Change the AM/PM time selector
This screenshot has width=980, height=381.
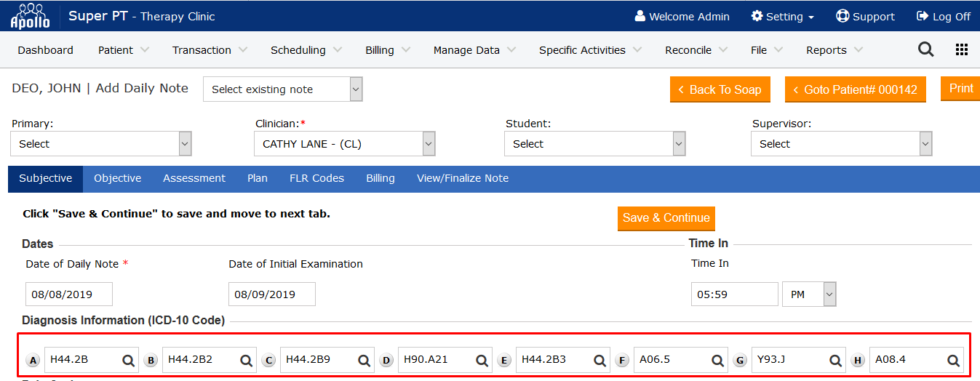[x=809, y=294]
